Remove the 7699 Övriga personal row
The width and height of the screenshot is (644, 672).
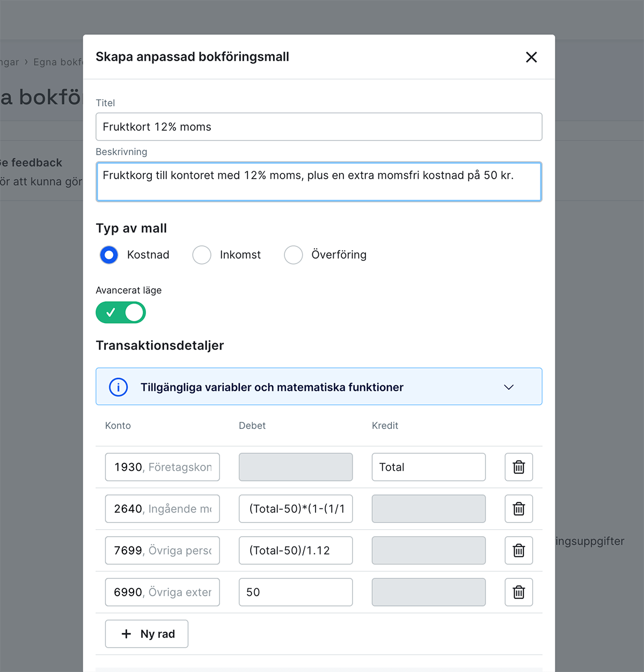(518, 550)
